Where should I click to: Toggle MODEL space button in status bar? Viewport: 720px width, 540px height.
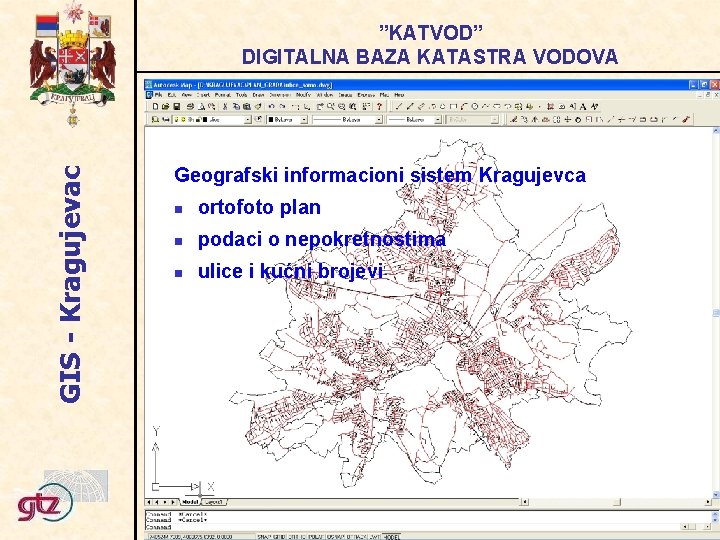[x=392, y=537]
